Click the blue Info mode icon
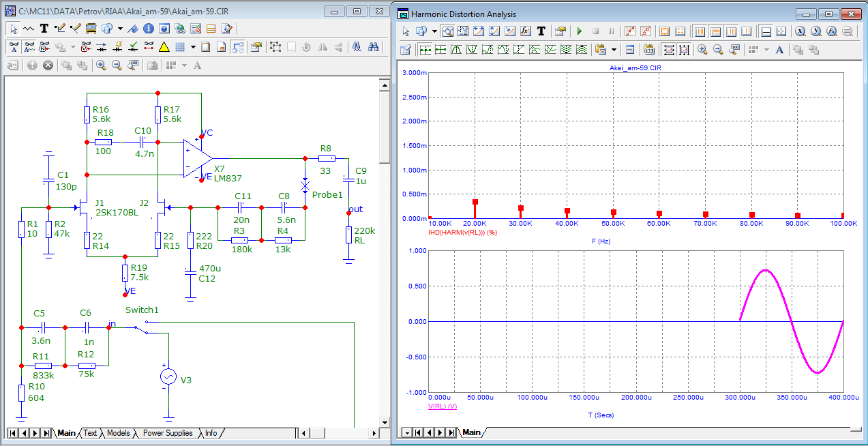868x446 pixels. tap(149, 29)
